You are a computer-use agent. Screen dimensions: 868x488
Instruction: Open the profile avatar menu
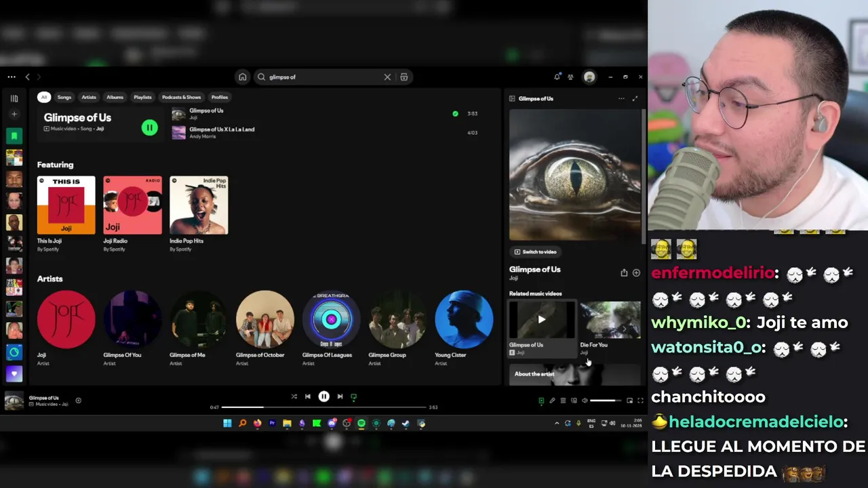click(x=589, y=77)
